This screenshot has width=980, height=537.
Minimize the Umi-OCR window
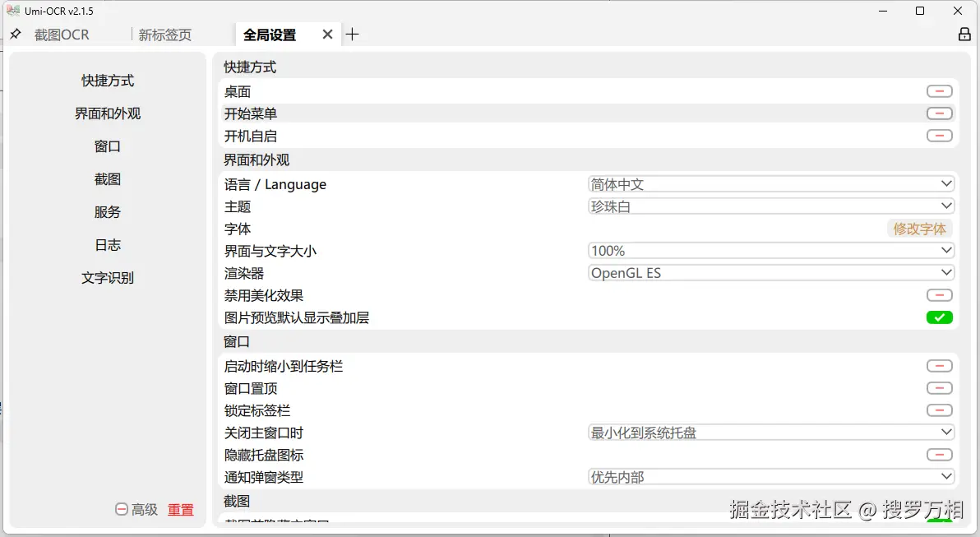point(883,11)
